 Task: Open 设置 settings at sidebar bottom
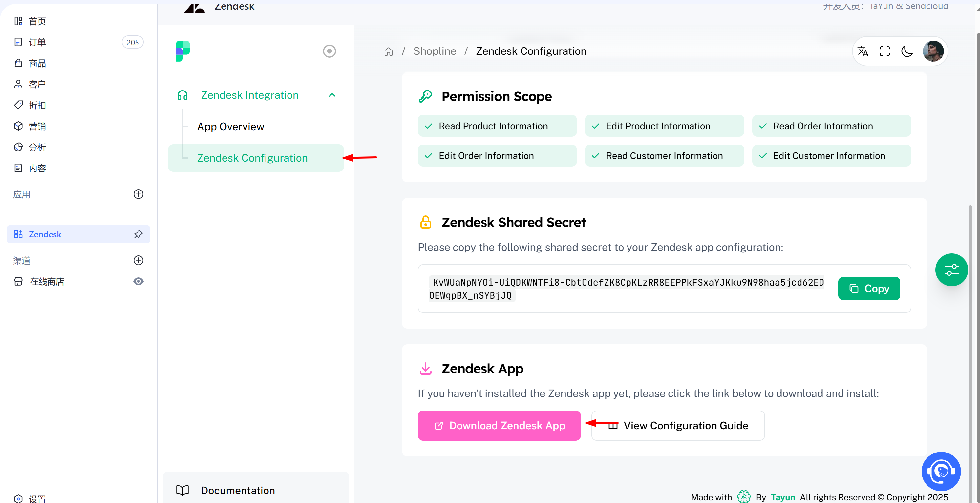[30, 498]
